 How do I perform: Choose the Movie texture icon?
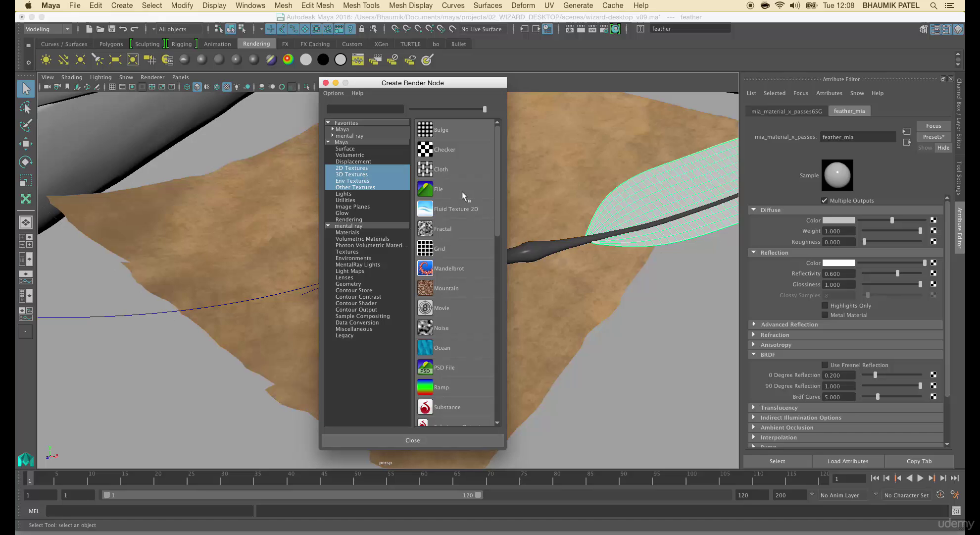tap(425, 308)
